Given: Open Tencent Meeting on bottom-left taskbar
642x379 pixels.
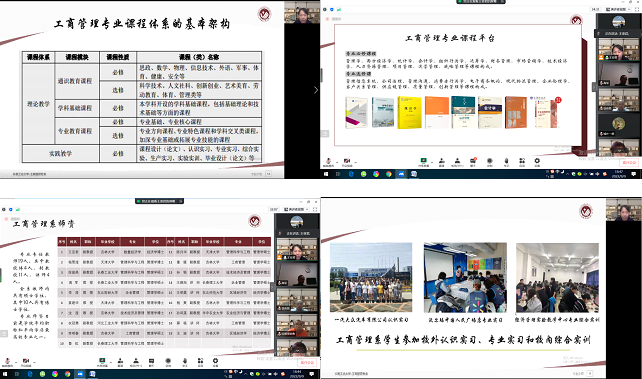Looking at the screenshot, I should coord(80,374).
